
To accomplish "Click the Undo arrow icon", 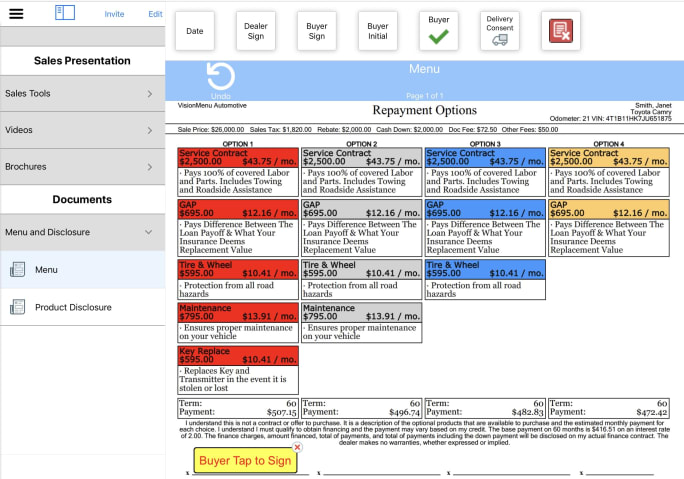I will tap(220, 76).
